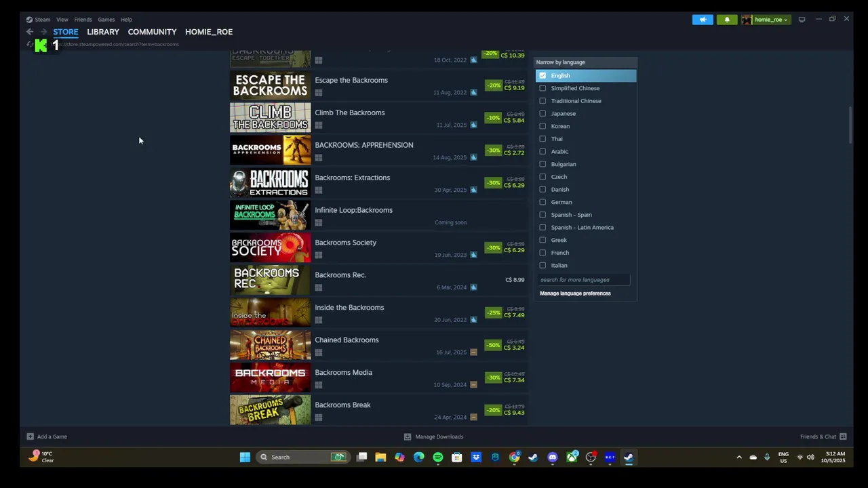Click Windows platform icon under Escape the Backrooms

point(319,93)
